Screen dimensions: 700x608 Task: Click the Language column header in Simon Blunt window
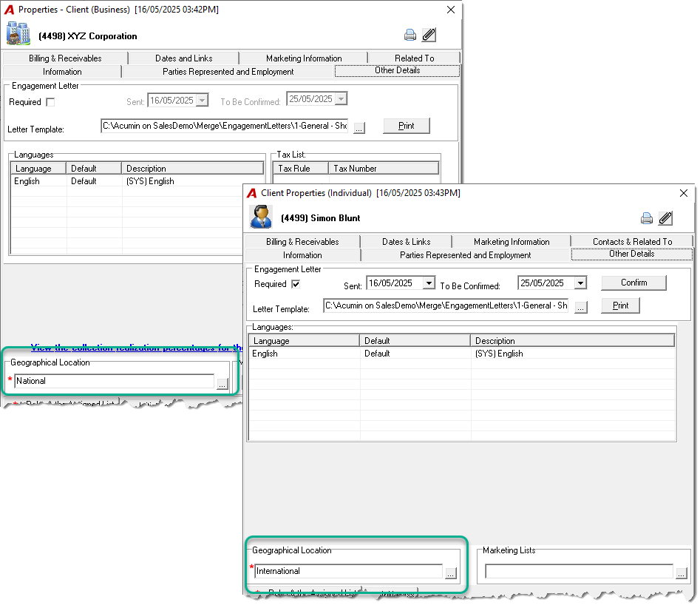[304, 341]
